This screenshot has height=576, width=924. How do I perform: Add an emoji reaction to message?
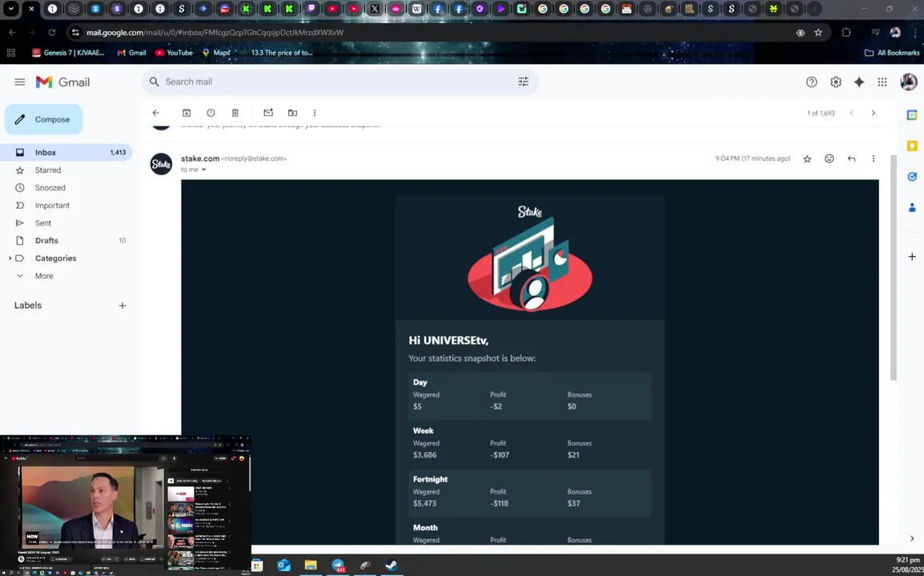pyautogui.click(x=830, y=159)
